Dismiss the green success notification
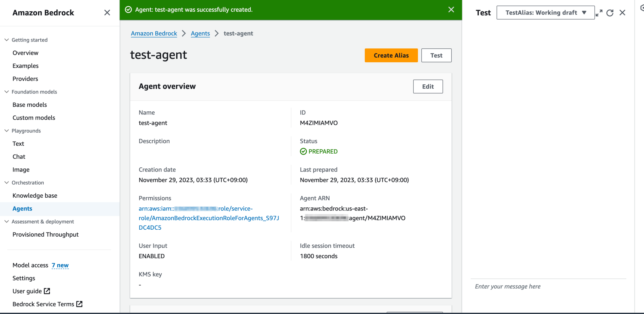The height and width of the screenshot is (314, 644). [x=451, y=10]
